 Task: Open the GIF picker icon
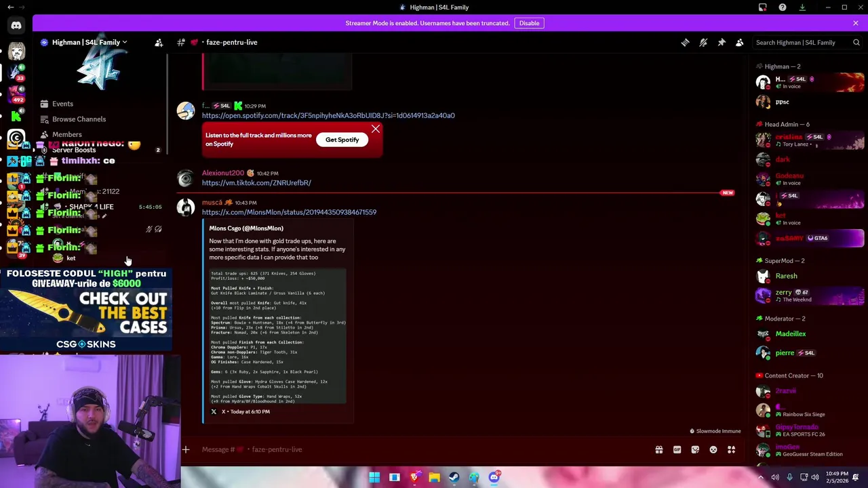677,449
